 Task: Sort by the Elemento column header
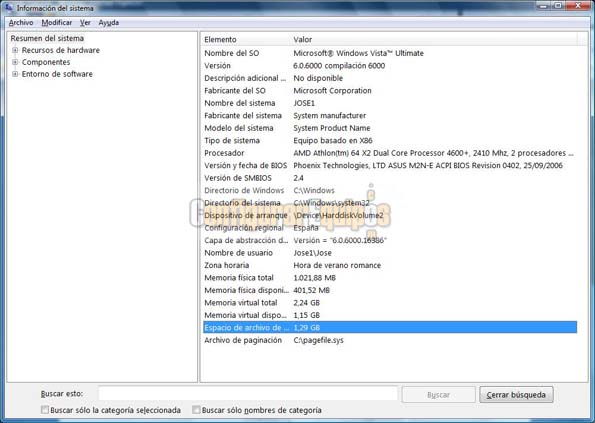point(246,39)
